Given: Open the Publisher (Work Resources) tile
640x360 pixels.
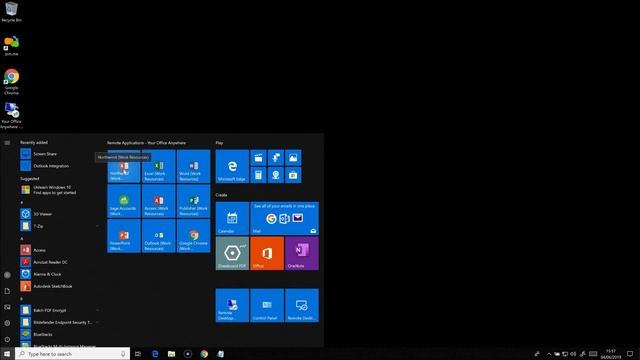Looking at the screenshot, I should pos(193,201).
